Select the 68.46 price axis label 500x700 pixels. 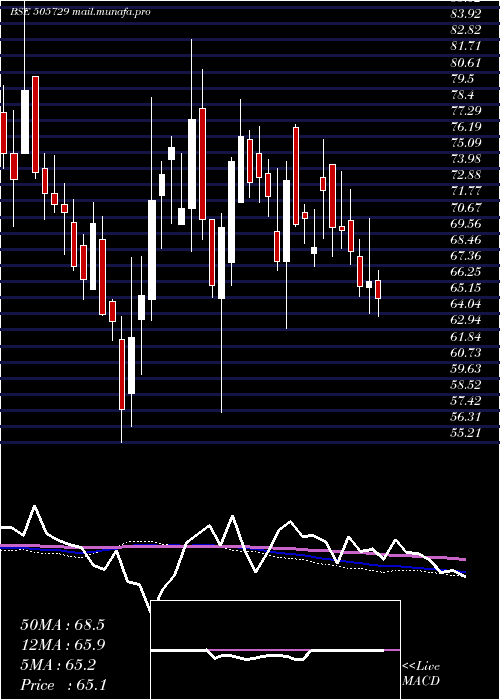[x=466, y=240]
